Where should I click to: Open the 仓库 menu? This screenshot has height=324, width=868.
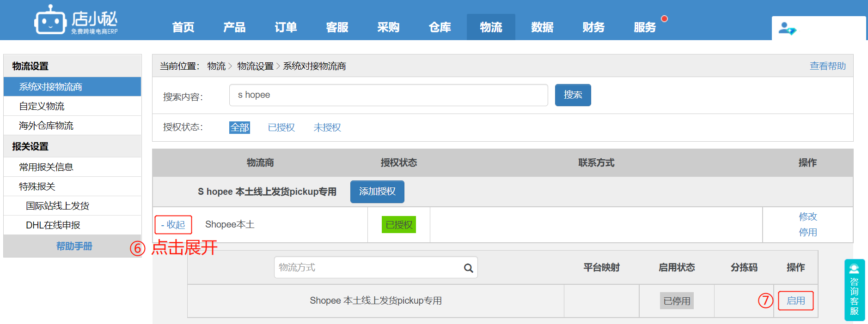point(440,27)
